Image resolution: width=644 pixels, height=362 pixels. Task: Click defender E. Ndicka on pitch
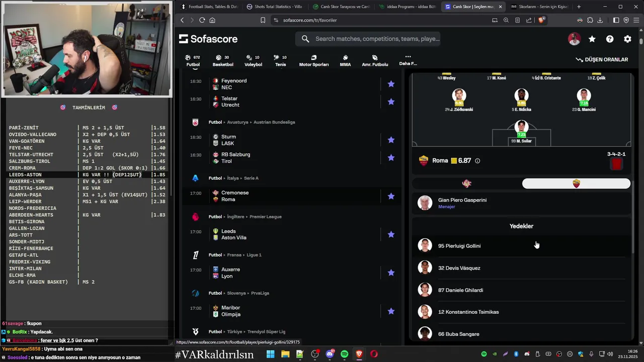(521, 100)
